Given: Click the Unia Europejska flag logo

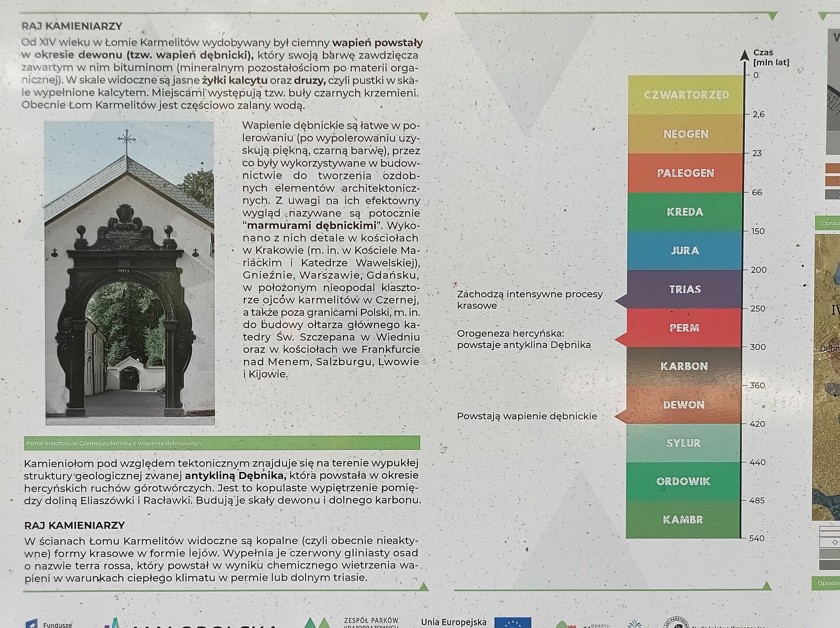Looking at the screenshot, I should tap(513, 622).
